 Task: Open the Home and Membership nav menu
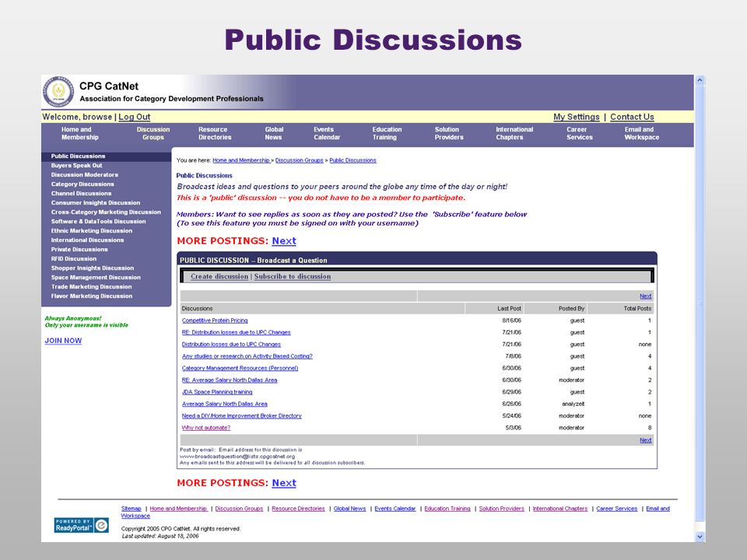(79, 133)
